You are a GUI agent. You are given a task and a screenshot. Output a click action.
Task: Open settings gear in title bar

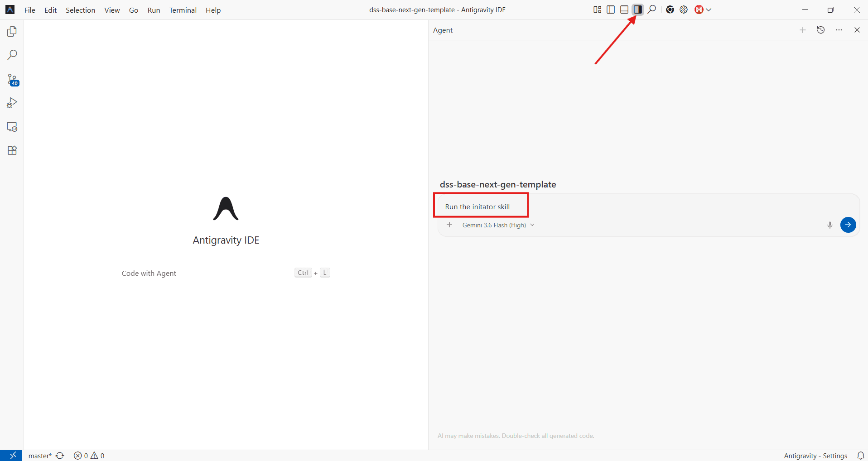tap(684, 10)
